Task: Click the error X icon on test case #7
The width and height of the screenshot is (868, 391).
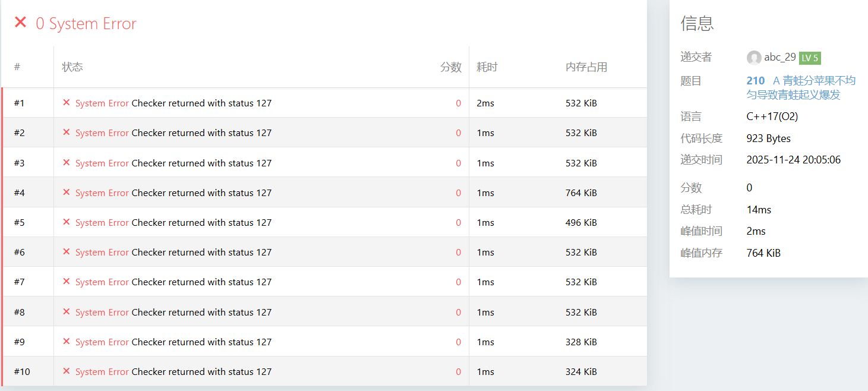Action: tap(67, 281)
